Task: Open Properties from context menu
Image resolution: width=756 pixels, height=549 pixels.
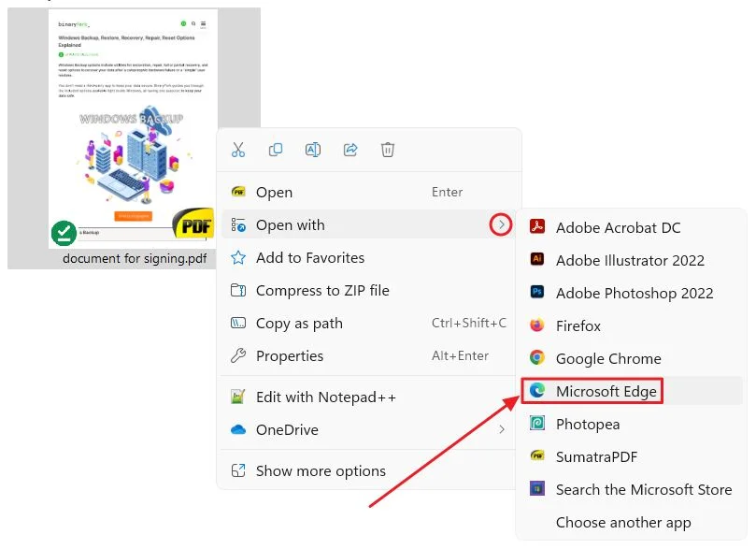Action: pyautogui.click(x=369, y=355)
